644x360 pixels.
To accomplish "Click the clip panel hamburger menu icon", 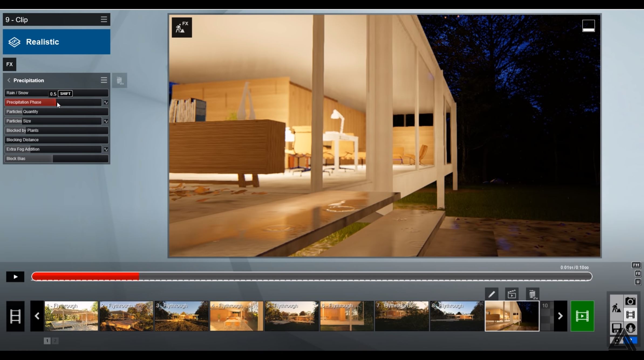I will (104, 19).
